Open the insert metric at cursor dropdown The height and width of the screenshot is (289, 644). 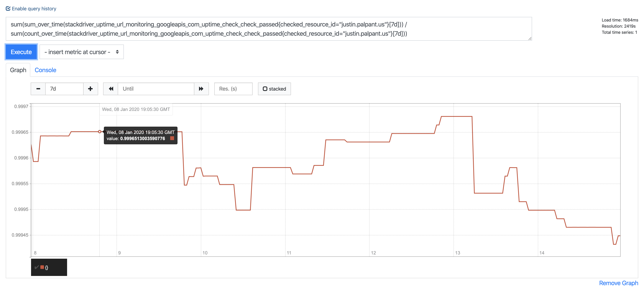[81, 52]
